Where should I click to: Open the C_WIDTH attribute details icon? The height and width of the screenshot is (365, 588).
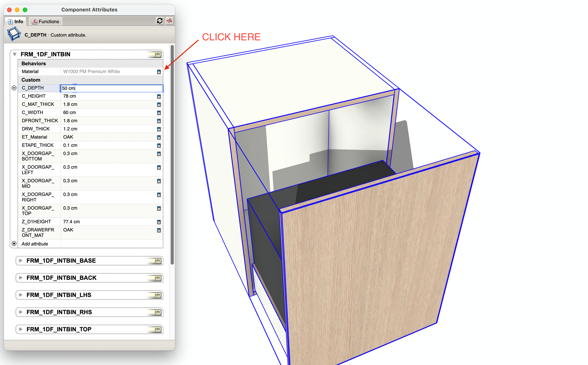tap(159, 113)
